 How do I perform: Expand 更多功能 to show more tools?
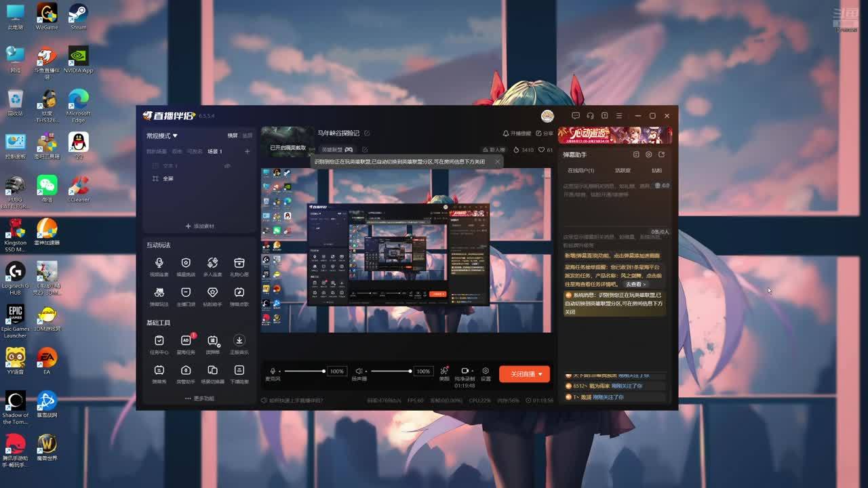click(x=199, y=399)
